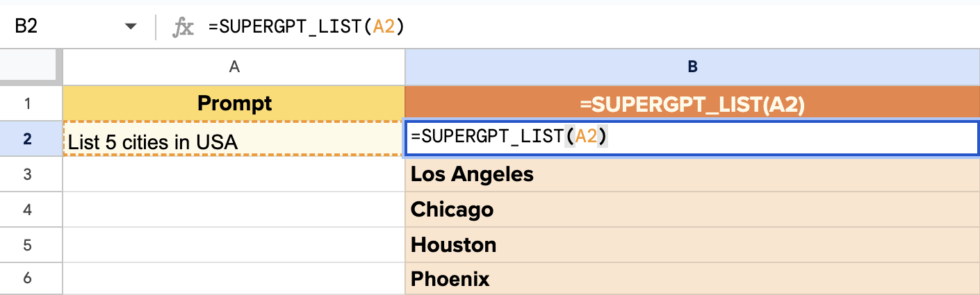Click the fx function icon
The width and height of the screenshot is (980, 295).
[183, 27]
